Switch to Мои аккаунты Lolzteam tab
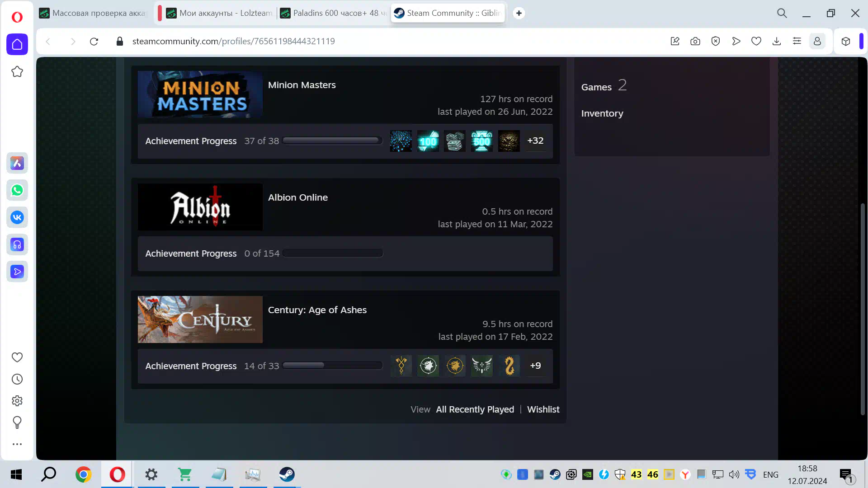 pyautogui.click(x=219, y=13)
